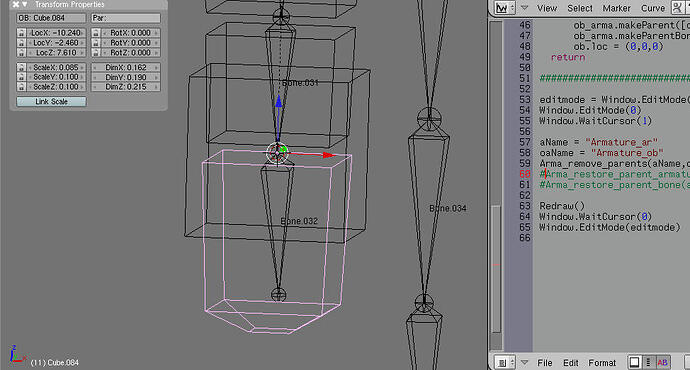Select Bone.034 in the viewport
The image size is (690, 370).
[448, 209]
